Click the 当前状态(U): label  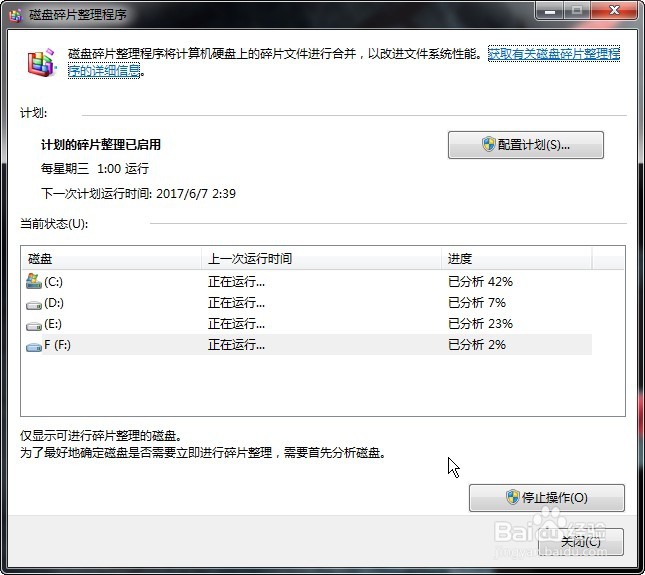(54, 224)
